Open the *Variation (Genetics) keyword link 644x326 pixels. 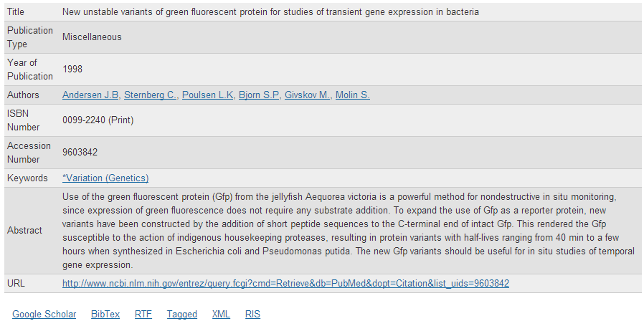[105, 178]
